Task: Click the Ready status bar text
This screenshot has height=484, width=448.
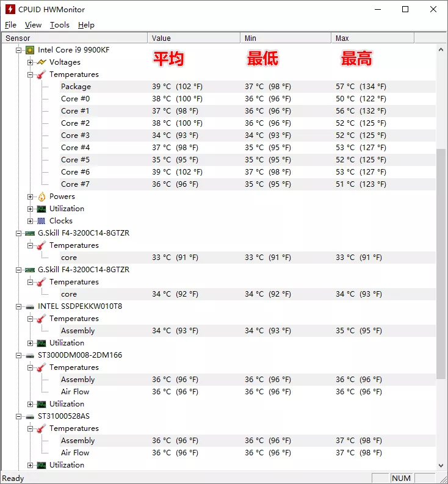Action: point(13,479)
